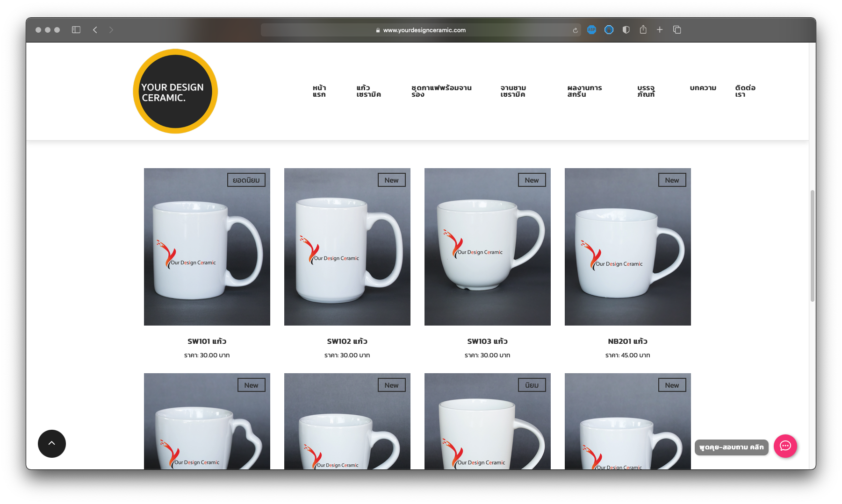Click the New badge on SW103
The width and height of the screenshot is (842, 504).
click(532, 180)
